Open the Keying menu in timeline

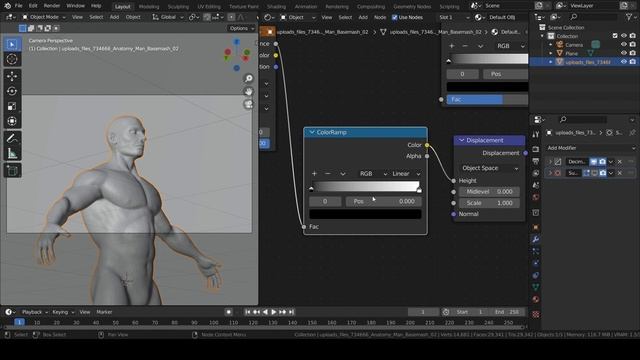click(62, 312)
